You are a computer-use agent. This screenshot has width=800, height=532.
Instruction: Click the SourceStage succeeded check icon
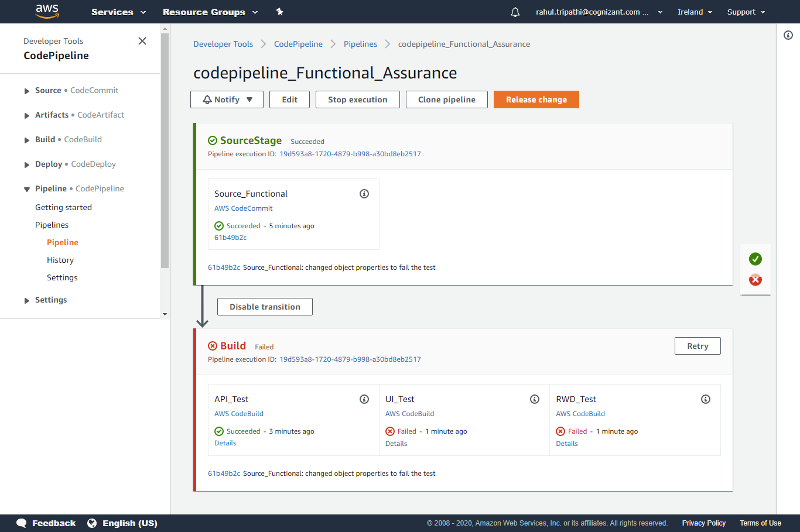(x=213, y=140)
